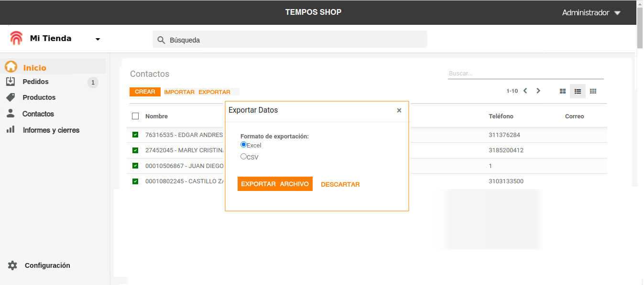644x285 pixels.
Task: Switch to list view icon
Action: [x=578, y=91]
